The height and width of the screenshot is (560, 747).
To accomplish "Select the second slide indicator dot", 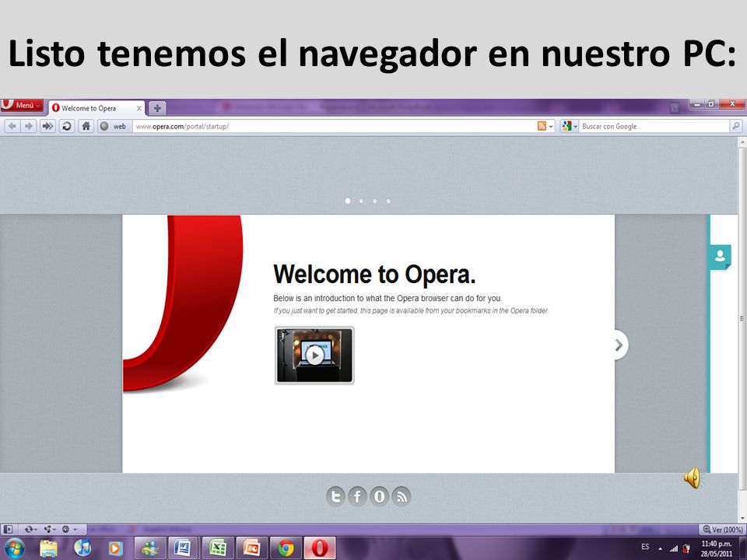I will click(361, 201).
